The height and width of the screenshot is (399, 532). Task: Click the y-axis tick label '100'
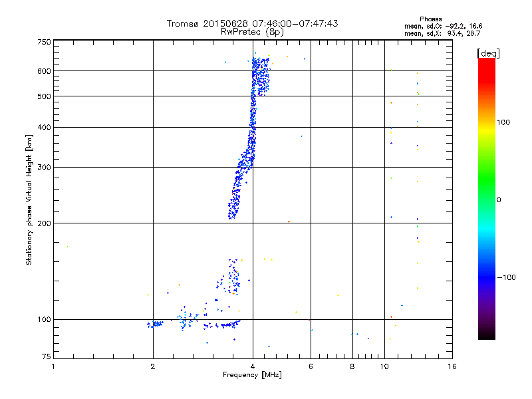(44, 320)
